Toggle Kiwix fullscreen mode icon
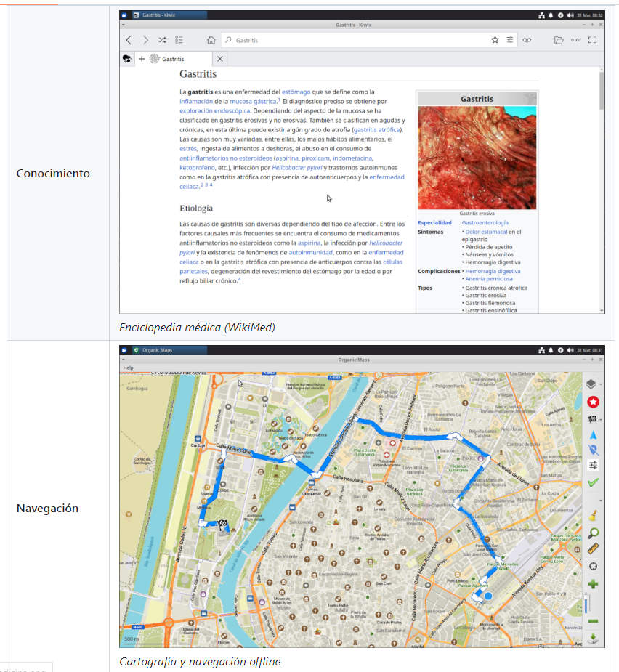This screenshot has width=619, height=672. point(593,41)
